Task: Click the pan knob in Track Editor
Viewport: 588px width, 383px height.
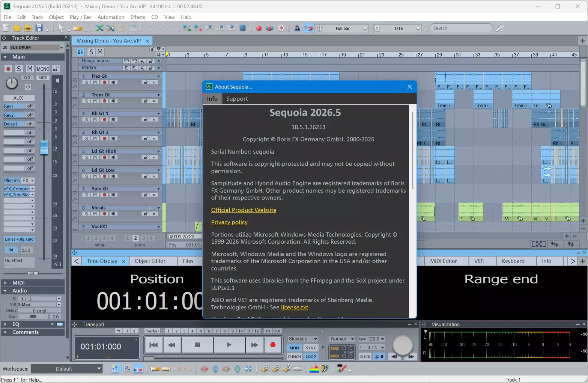Action: coord(12,83)
